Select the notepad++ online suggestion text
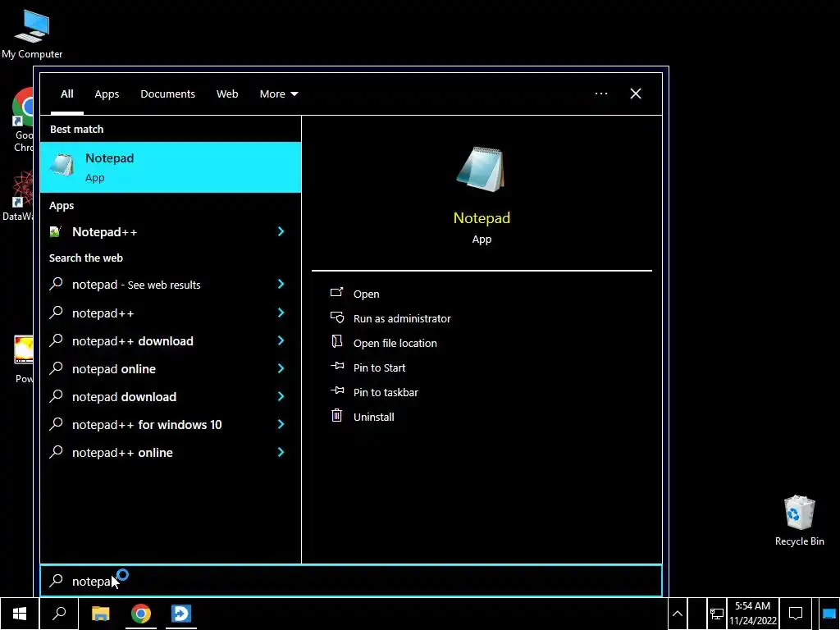This screenshot has height=630, width=840. click(x=122, y=452)
